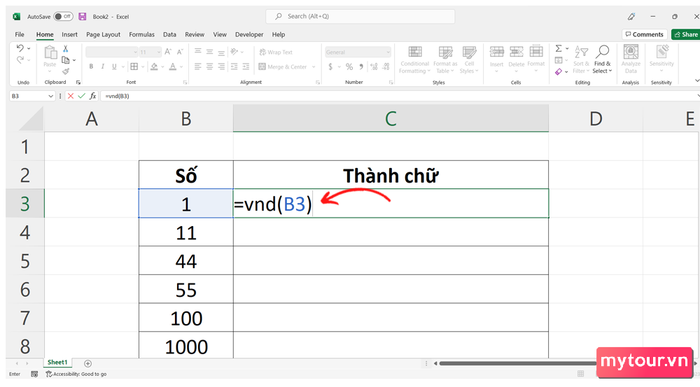The image size is (700, 387).
Task: Click the Sensitivity button
Action: [662, 59]
